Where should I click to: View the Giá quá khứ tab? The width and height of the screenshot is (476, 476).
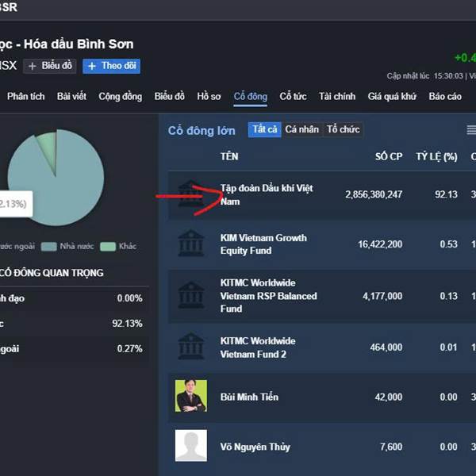[392, 96]
